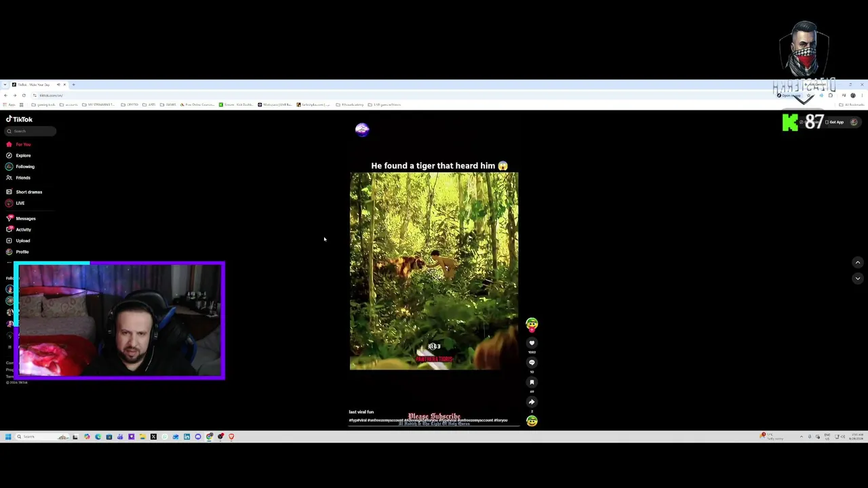Open File Explorer from the taskbar
868x488 pixels.
(142, 436)
